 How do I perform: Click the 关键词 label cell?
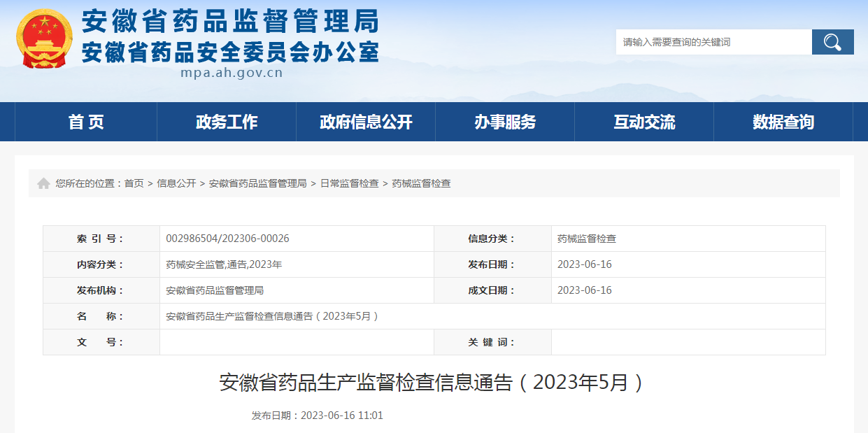[492, 342]
